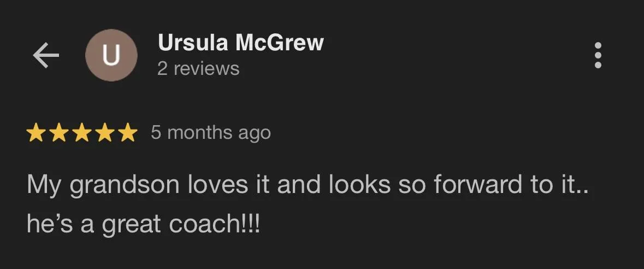Click the word 'coach' in the review
Image resolution: width=644 pixels, height=269 pixels.
click(x=205, y=225)
